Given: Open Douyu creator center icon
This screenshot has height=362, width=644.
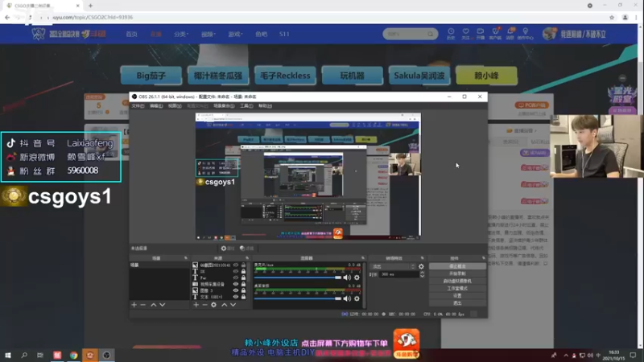Looking at the screenshot, I should tap(526, 34).
